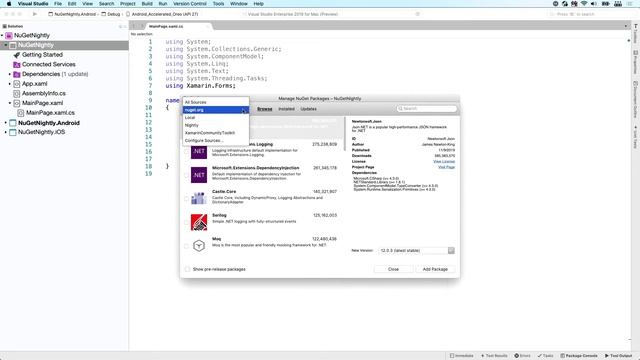640x360 pixels.
Task: Click the Run (play) button in toolbar
Action: pos(35,14)
